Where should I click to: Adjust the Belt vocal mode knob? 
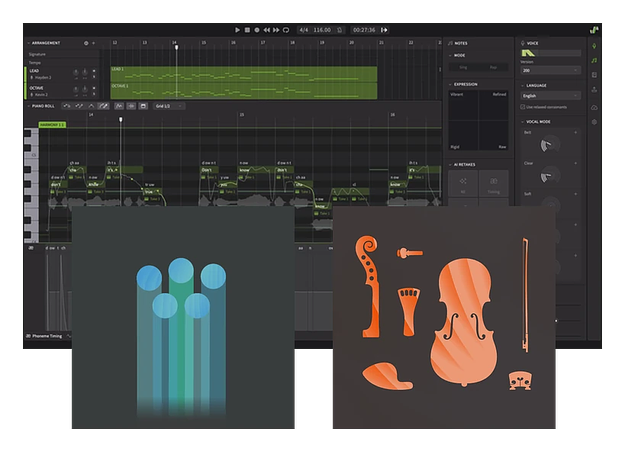point(550,145)
